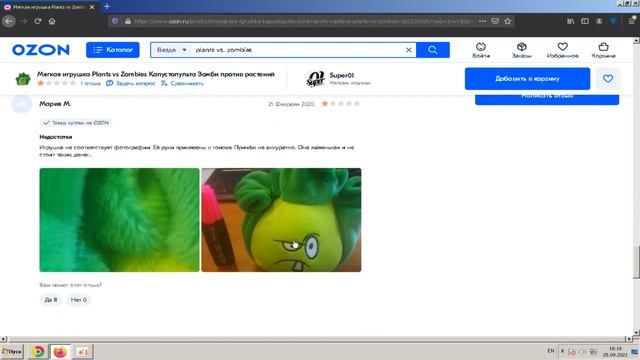Open the Firefox account icon
The image size is (640, 360).
tap(599, 21)
